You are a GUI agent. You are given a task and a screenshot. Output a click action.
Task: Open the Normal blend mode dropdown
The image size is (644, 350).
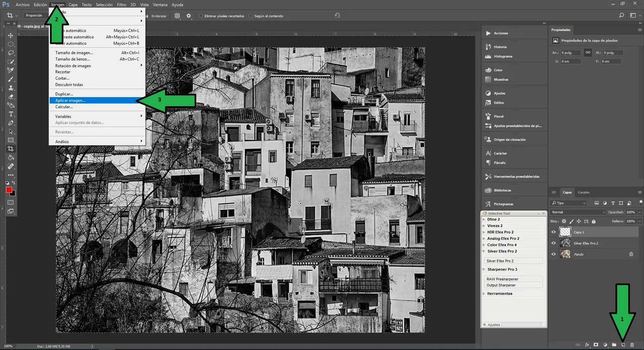pyautogui.click(x=578, y=212)
